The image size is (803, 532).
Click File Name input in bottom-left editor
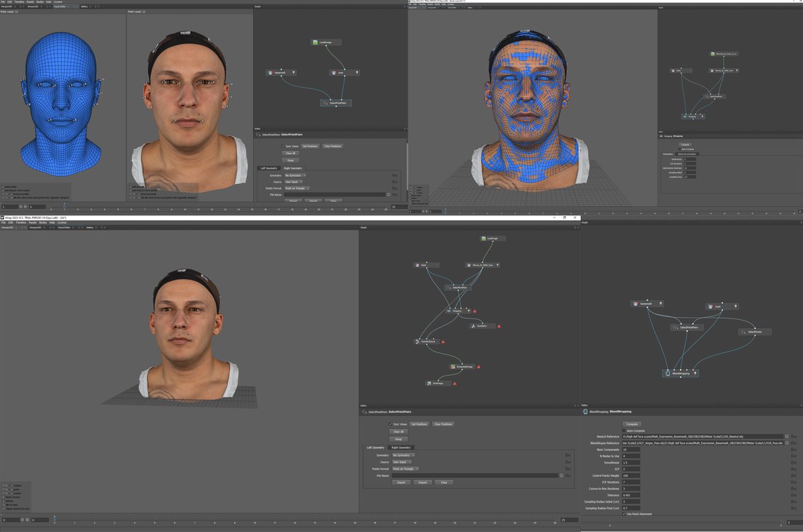pos(474,476)
